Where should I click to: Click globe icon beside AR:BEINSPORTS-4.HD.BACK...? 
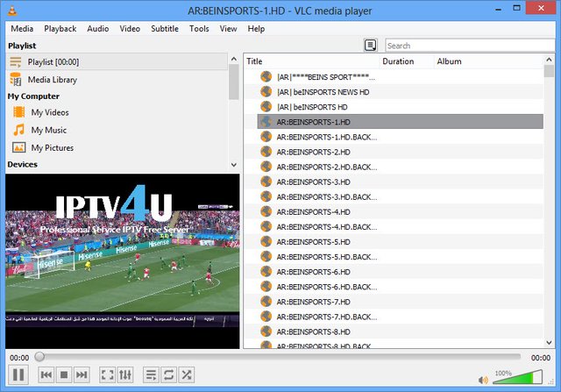pos(266,226)
